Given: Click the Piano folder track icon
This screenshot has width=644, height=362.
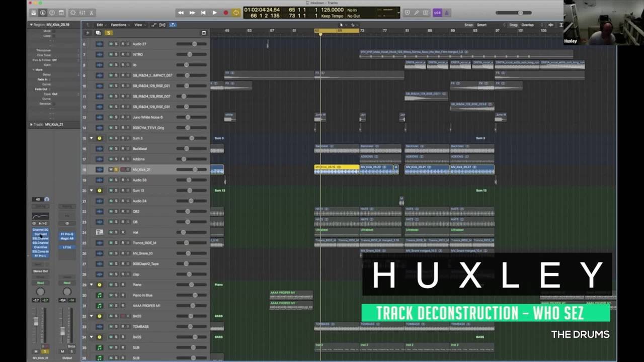Looking at the screenshot, I should 100,285.
